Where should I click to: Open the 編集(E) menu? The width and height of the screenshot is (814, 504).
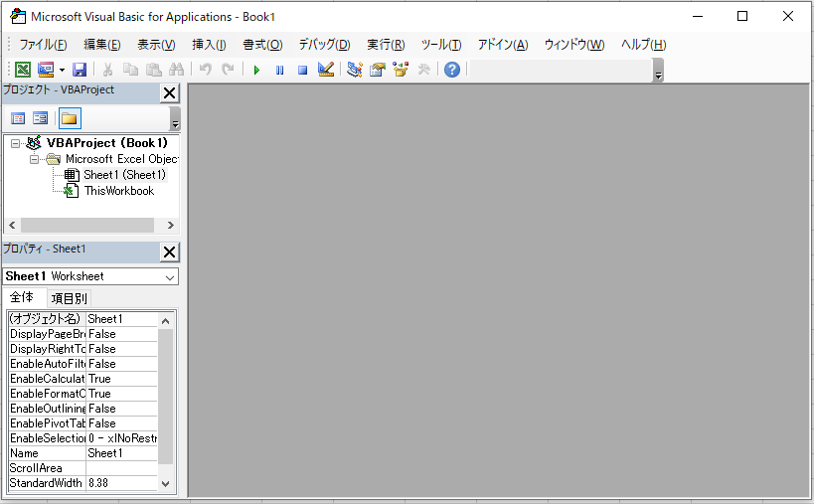pyautogui.click(x=102, y=45)
